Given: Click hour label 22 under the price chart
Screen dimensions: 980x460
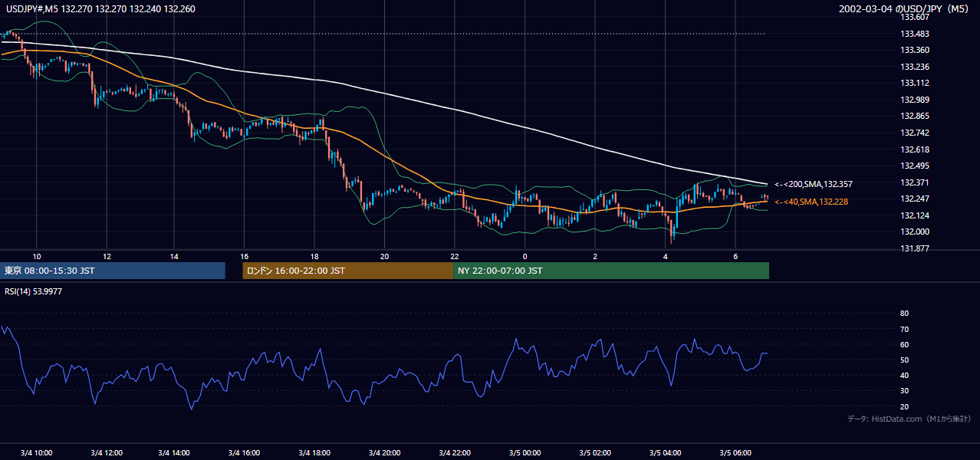Looking at the screenshot, I should coord(455,256).
